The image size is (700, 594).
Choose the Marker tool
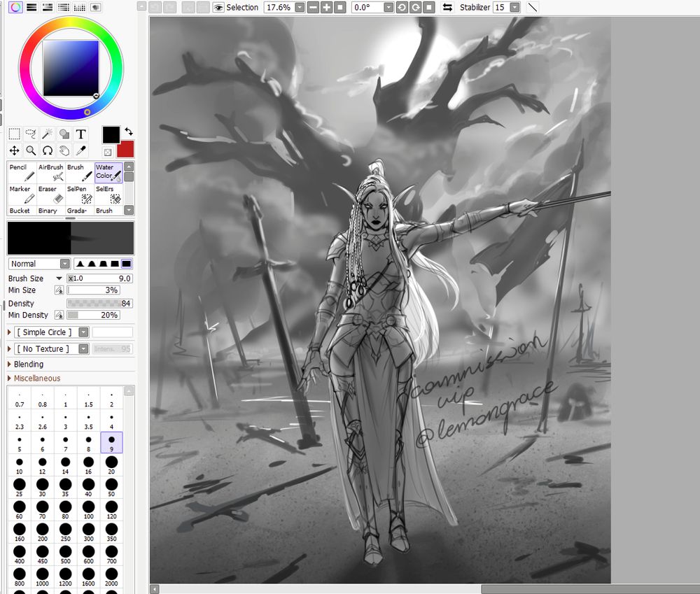click(x=22, y=194)
